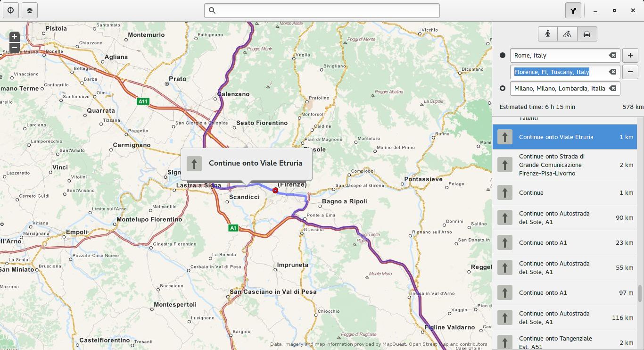644x350 pixels.
Task: Zoom in with the plus map button
Action: pos(15,36)
